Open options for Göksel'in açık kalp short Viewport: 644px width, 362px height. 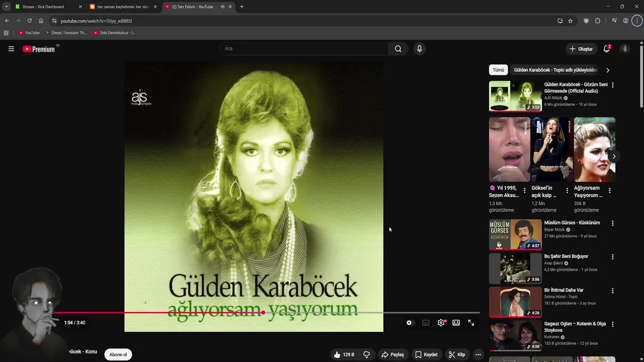click(x=567, y=191)
